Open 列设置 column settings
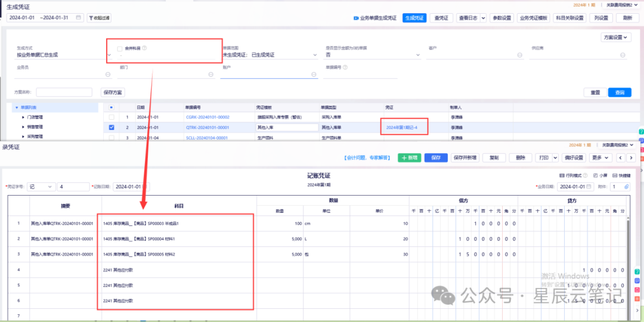This screenshot has width=644, height=322. coord(601,18)
